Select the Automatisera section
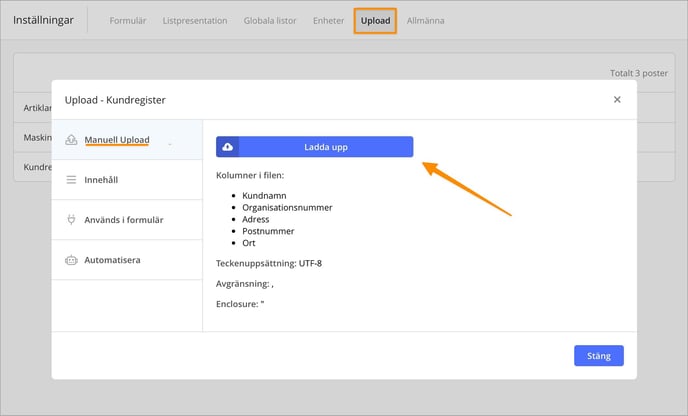The image size is (688, 416). [127, 260]
